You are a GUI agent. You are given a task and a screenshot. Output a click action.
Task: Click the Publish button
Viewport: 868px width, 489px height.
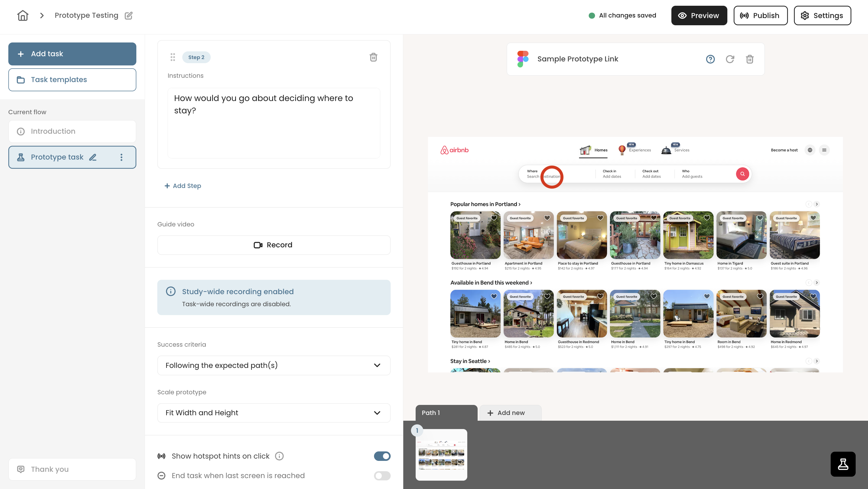760,15
